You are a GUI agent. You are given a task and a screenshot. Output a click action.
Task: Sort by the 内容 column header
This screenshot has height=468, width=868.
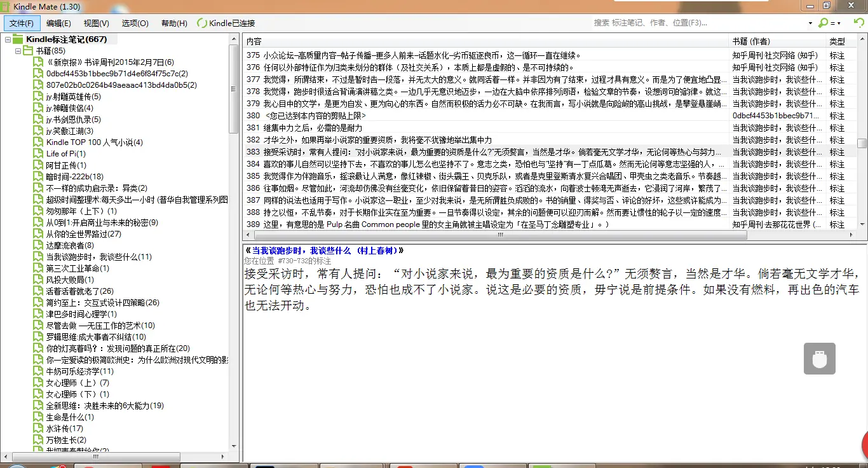(486, 41)
